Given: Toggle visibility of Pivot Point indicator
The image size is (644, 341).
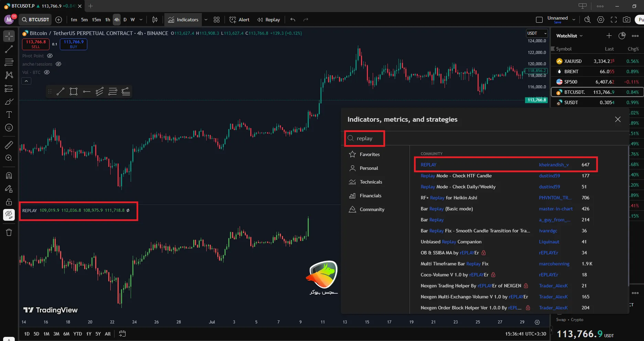Looking at the screenshot, I should click(x=50, y=56).
